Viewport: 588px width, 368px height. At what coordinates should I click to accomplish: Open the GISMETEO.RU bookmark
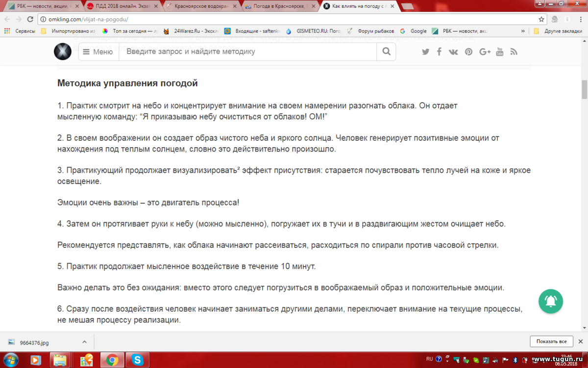[x=313, y=31]
